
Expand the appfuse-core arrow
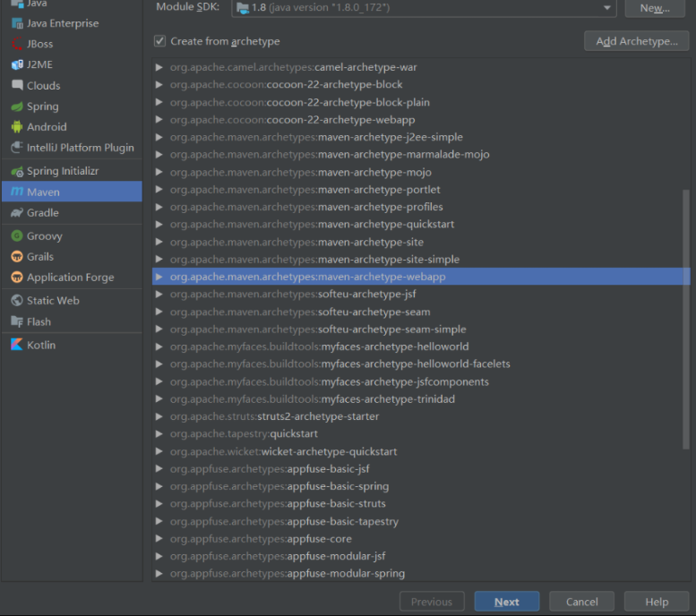tap(159, 539)
